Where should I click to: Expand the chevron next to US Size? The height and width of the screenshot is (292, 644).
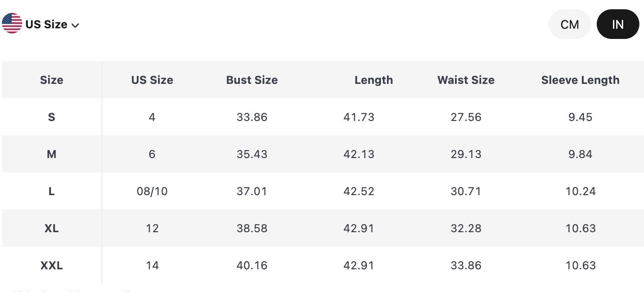pyautogui.click(x=76, y=25)
